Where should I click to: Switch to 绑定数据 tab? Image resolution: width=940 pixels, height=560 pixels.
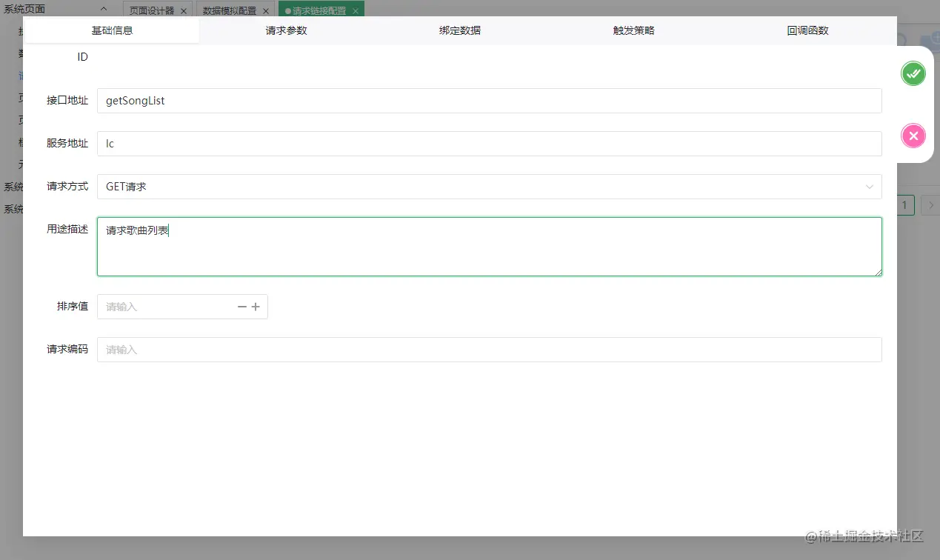coord(460,30)
